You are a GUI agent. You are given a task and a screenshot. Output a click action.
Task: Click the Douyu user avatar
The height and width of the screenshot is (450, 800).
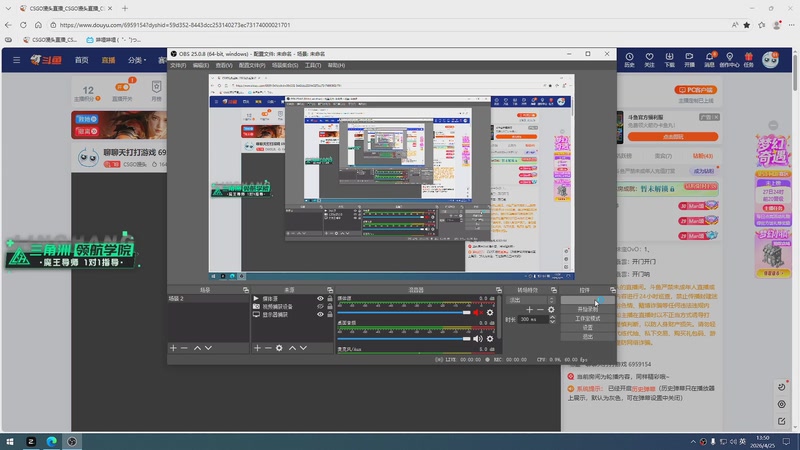[x=770, y=60]
